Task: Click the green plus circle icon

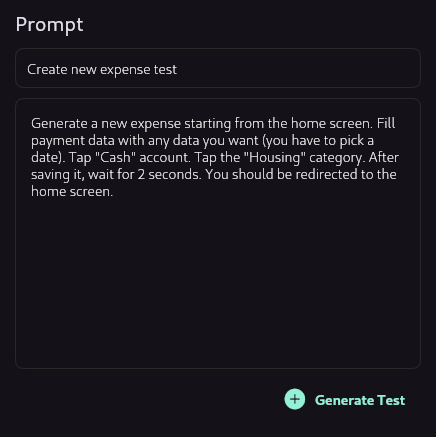Action: click(x=295, y=399)
